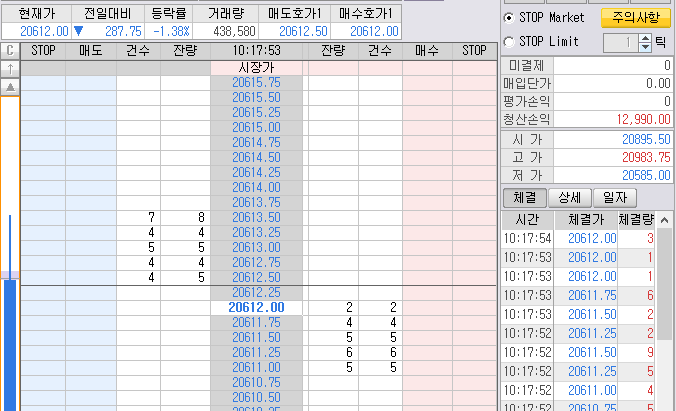Switch to the 일자 tab

click(615, 198)
